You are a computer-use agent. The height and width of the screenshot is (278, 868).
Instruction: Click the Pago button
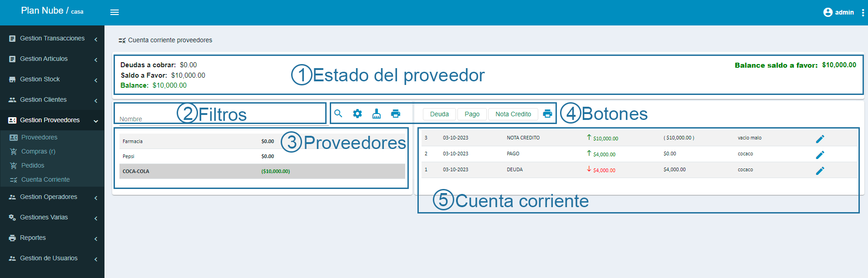tap(472, 114)
